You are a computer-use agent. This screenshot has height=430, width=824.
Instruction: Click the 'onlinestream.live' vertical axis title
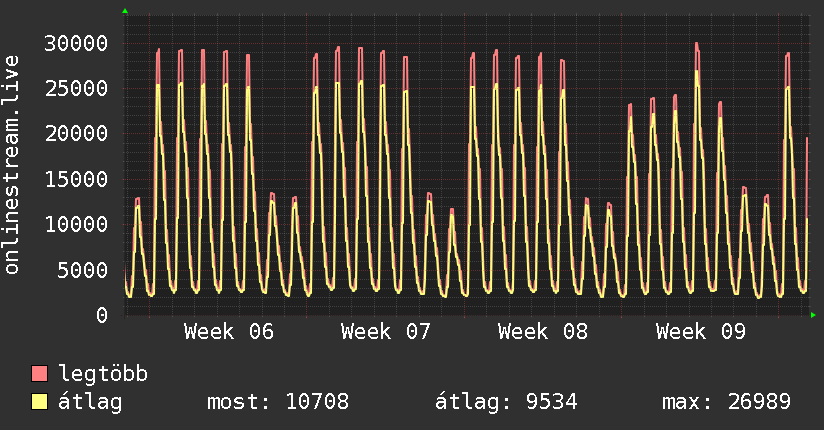[x=11, y=165]
